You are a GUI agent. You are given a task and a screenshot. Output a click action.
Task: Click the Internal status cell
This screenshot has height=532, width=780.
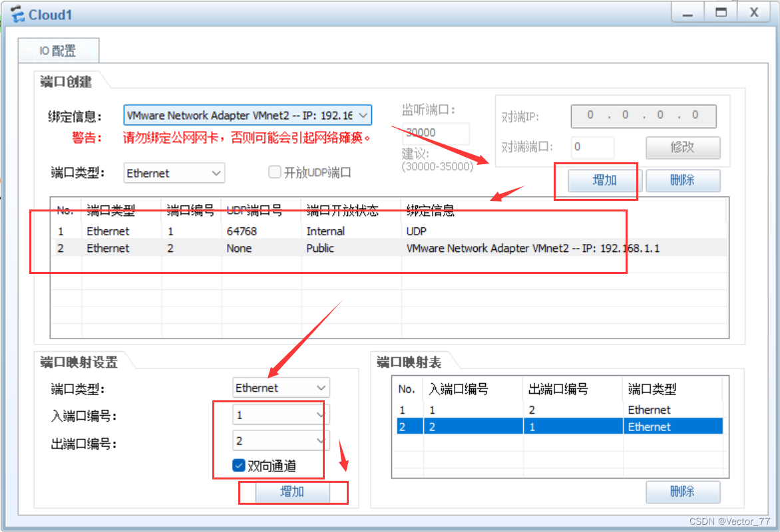tap(325, 231)
